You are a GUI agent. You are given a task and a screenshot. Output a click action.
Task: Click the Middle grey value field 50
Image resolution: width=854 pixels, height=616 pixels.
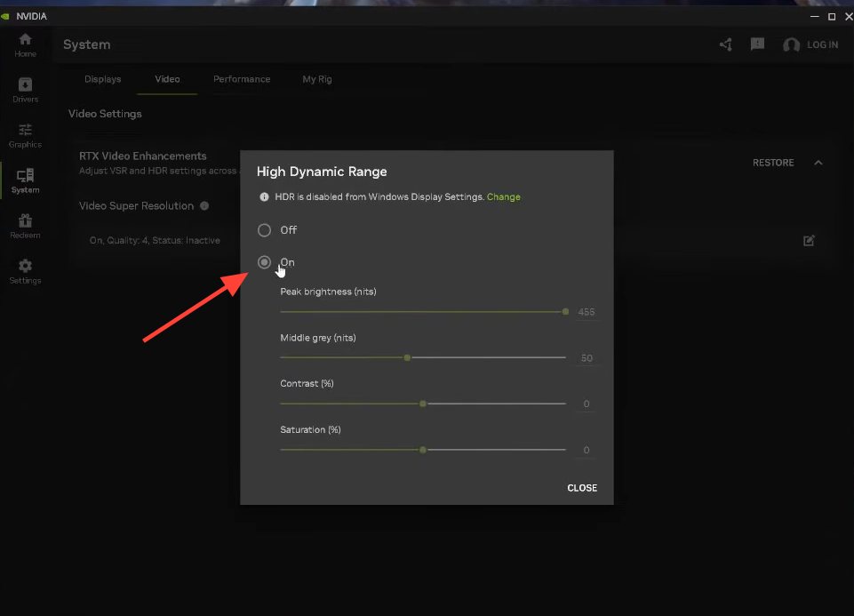point(586,358)
